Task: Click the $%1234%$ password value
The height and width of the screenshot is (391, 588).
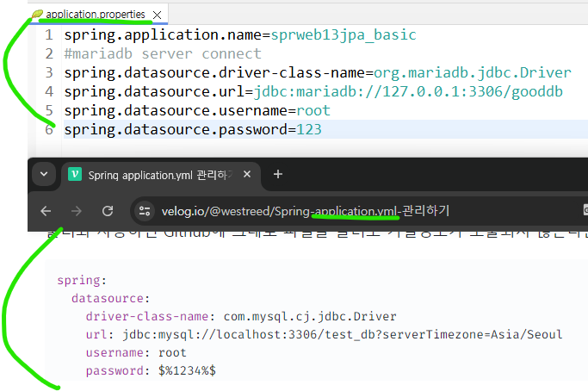Action: (x=187, y=370)
